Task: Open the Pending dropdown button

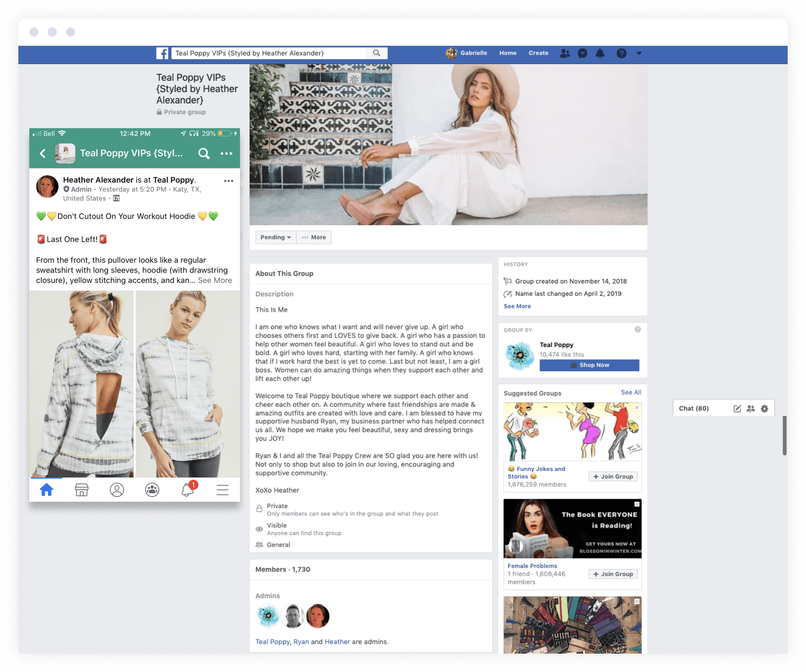Action: (276, 237)
